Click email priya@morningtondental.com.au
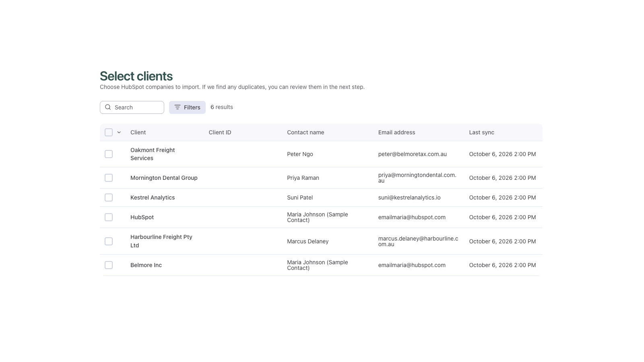644x362 pixels. click(x=417, y=178)
